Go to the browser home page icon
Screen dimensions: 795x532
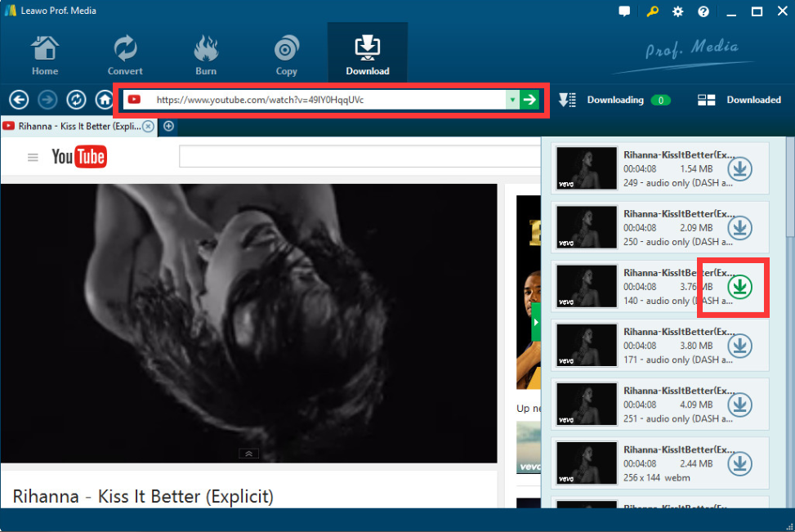(x=104, y=100)
